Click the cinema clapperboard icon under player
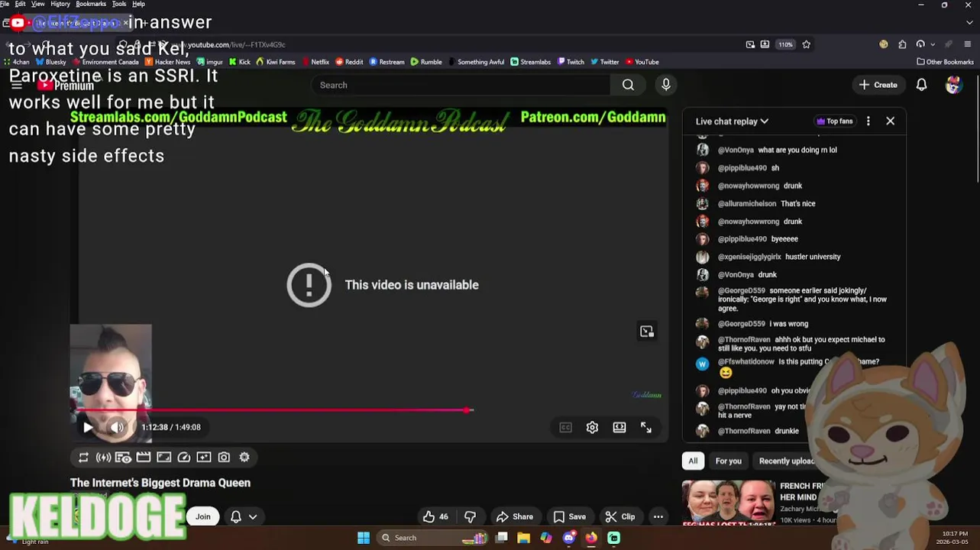This screenshot has height=550, width=980. pos(144,457)
